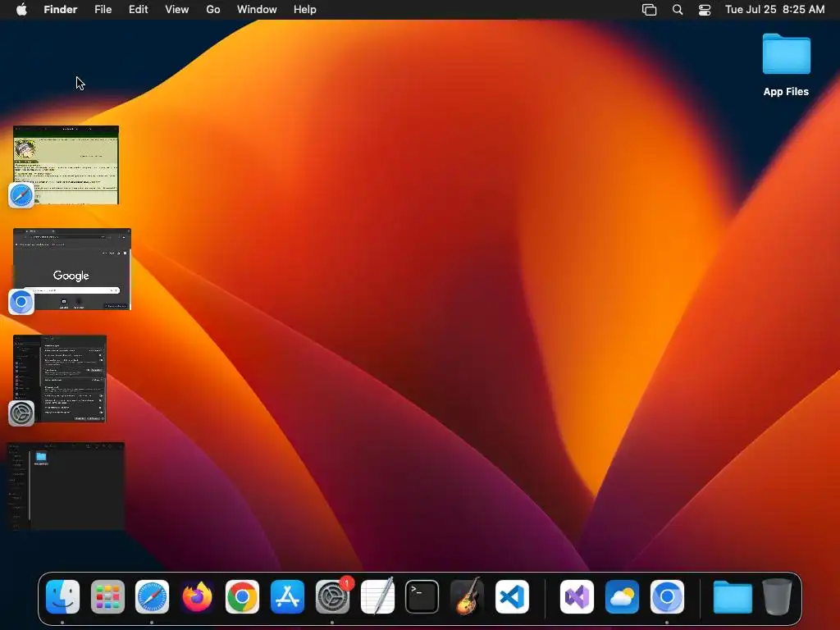Click the date and time in menu bar
The image size is (840, 630).
[x=774, y=10]
